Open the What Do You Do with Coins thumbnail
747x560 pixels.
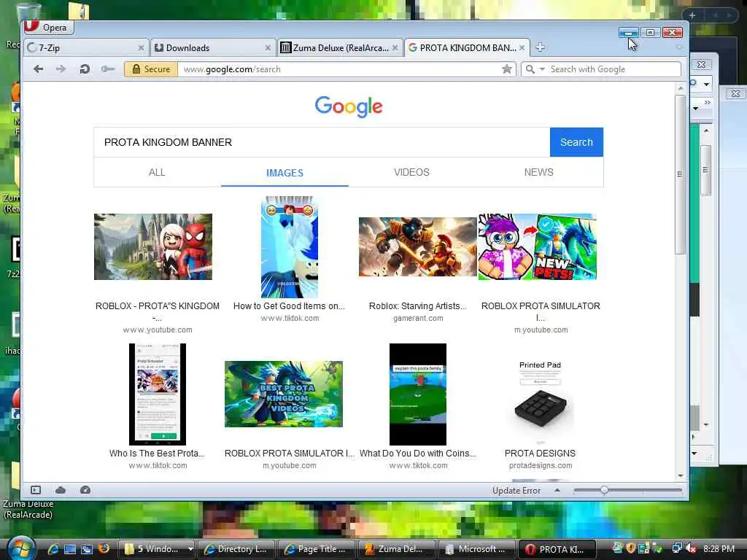[x=418, y=394]
